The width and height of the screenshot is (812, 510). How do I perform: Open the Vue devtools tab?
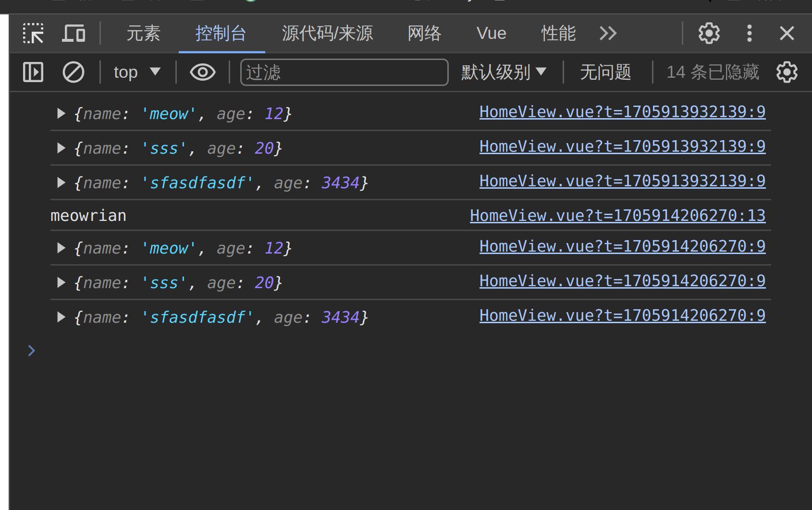click(x=491, y=34)
